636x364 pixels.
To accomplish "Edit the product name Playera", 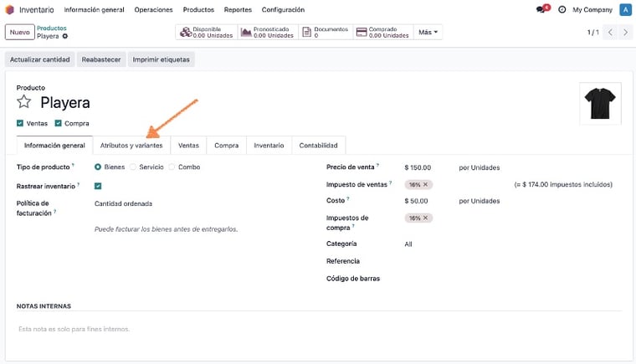I will (65, 103).
